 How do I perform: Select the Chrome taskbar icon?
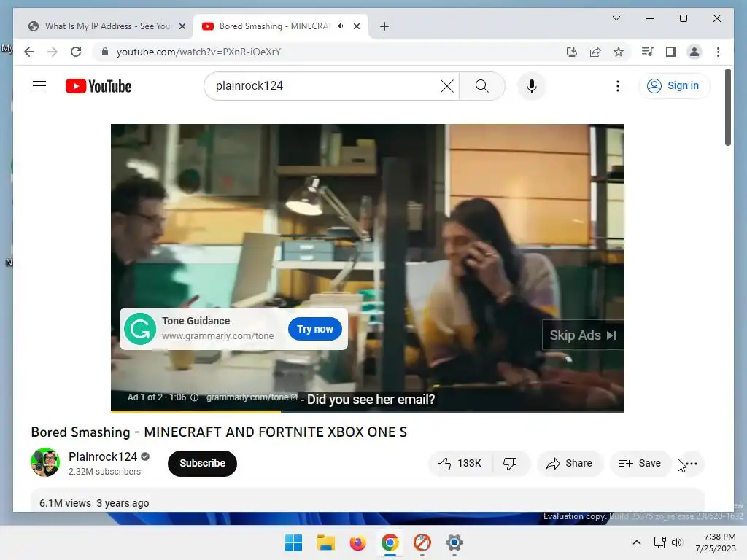coord(390,542)
